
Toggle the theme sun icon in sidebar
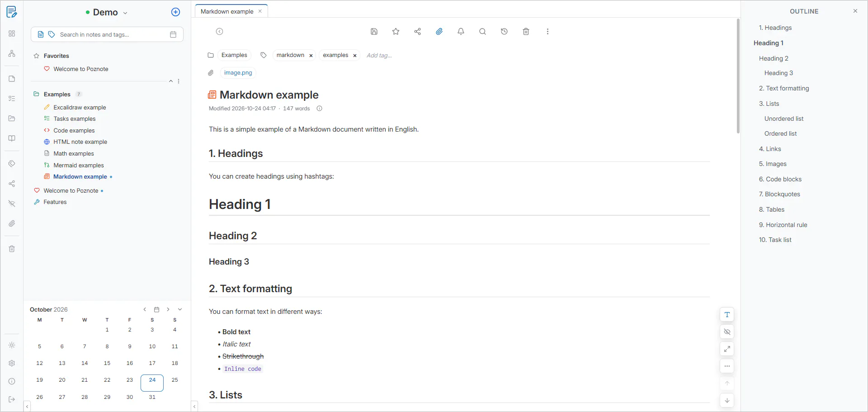point(12,345)
